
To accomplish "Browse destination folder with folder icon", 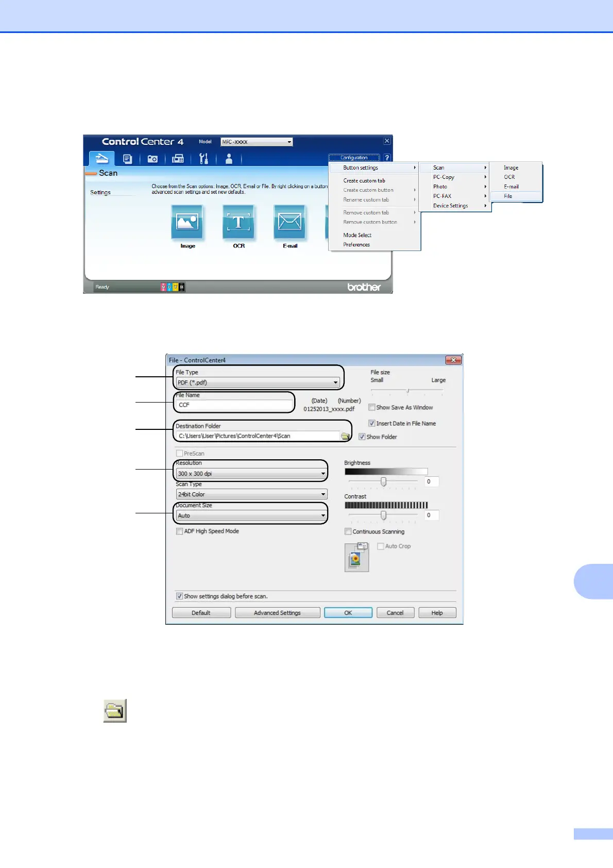I will (x=345, y=436).
